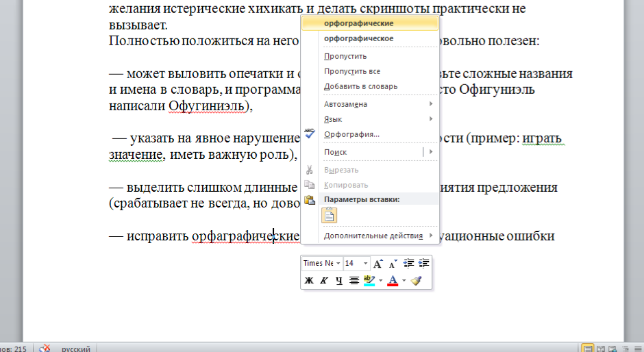Image resolution: width=644 pixels, height=352 pixels.
Task: Toggle bold (Ж) formatting
Action: tap(309, 280)
